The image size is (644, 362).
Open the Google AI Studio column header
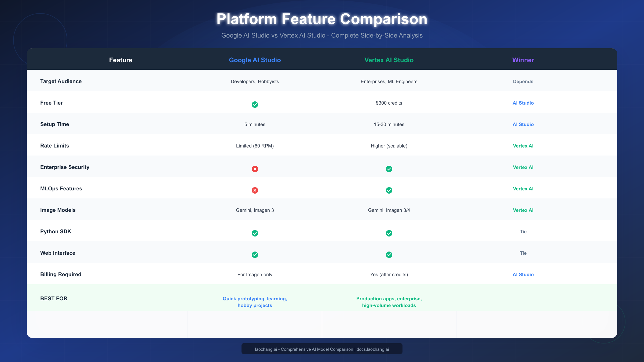tap(255, 60)
